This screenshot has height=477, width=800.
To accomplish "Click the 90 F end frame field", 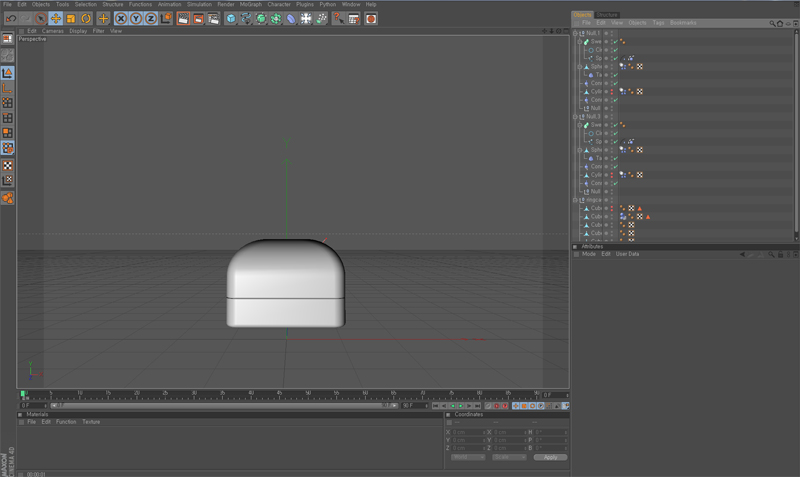I will [x=414, y=406].
